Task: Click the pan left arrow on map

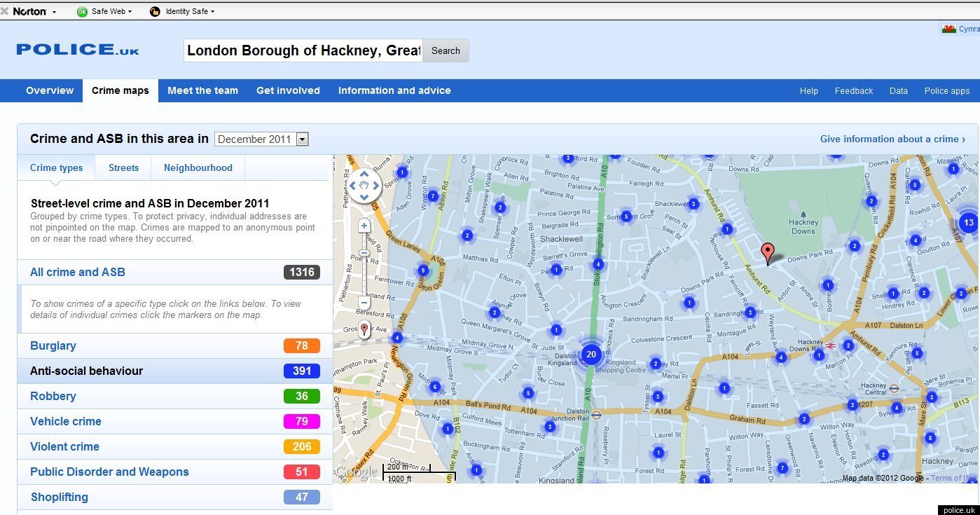Action: tap(354, 186)
